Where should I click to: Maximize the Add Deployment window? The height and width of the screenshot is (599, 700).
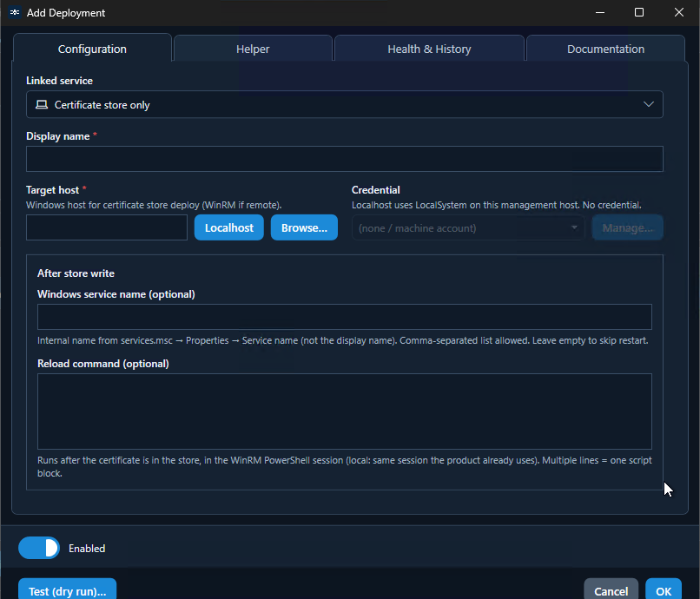[x=639, y=12]
